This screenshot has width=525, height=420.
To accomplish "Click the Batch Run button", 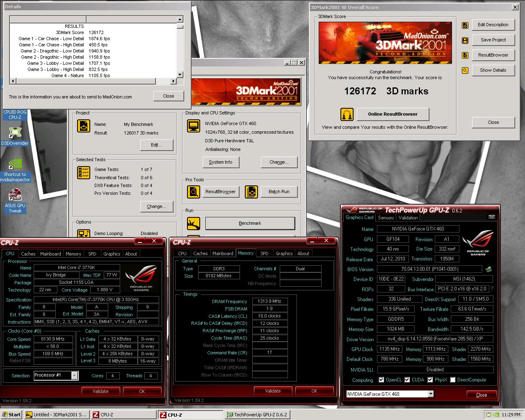I will pyautogui.click(x=279, y=192).
